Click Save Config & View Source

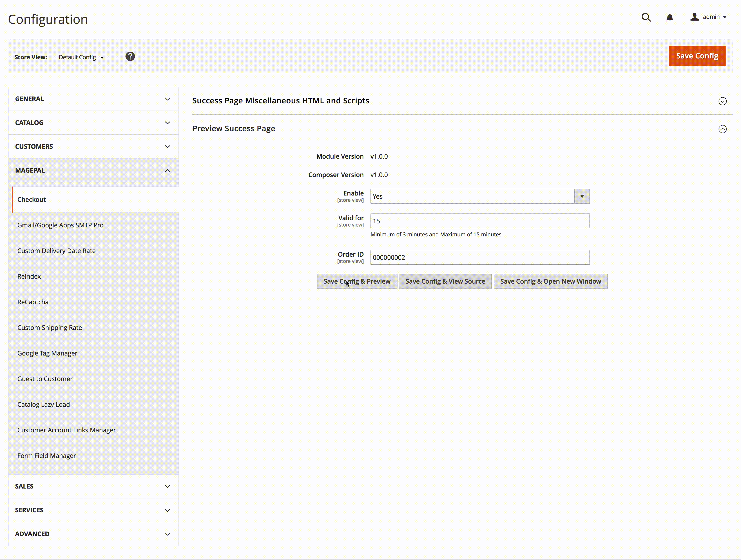tap(445, 281)
